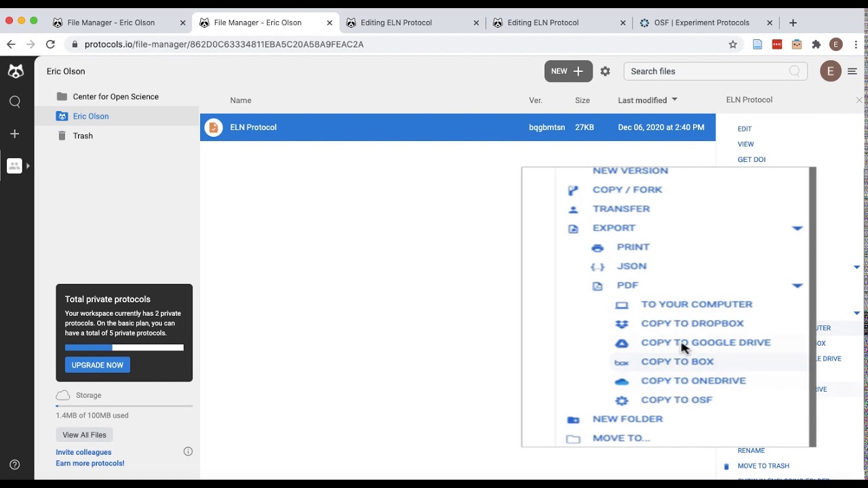Choose GET DOI in the side panel
Screen dimensions: 868x488
pyautogui.click(x=751, y=160)
